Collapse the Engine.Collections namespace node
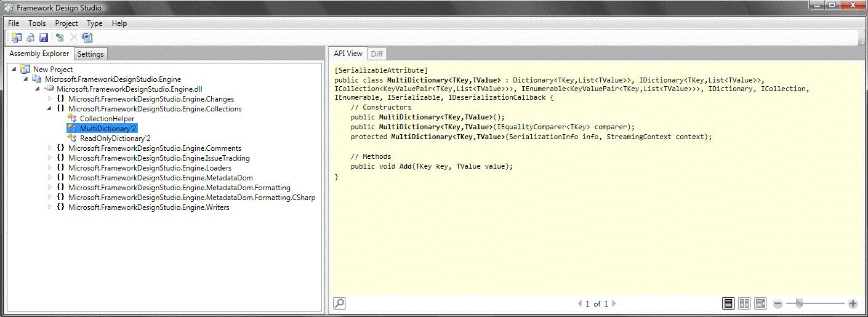868x317 pixels. pos(50,108)
